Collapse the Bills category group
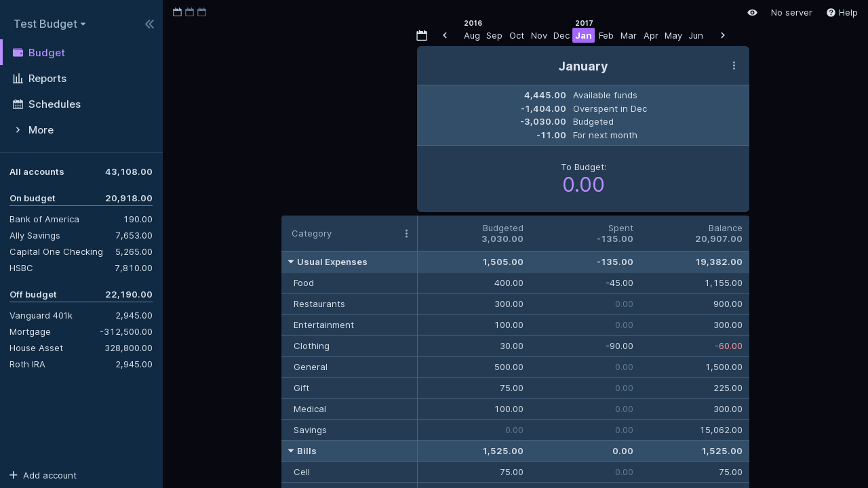This screenshot has height=488, width=868. click(x=291, y=451)
